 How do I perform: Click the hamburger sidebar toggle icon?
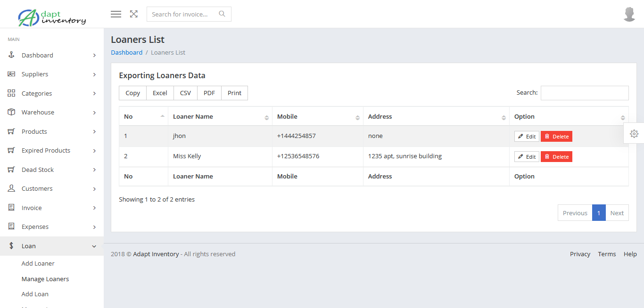(116, 14)
